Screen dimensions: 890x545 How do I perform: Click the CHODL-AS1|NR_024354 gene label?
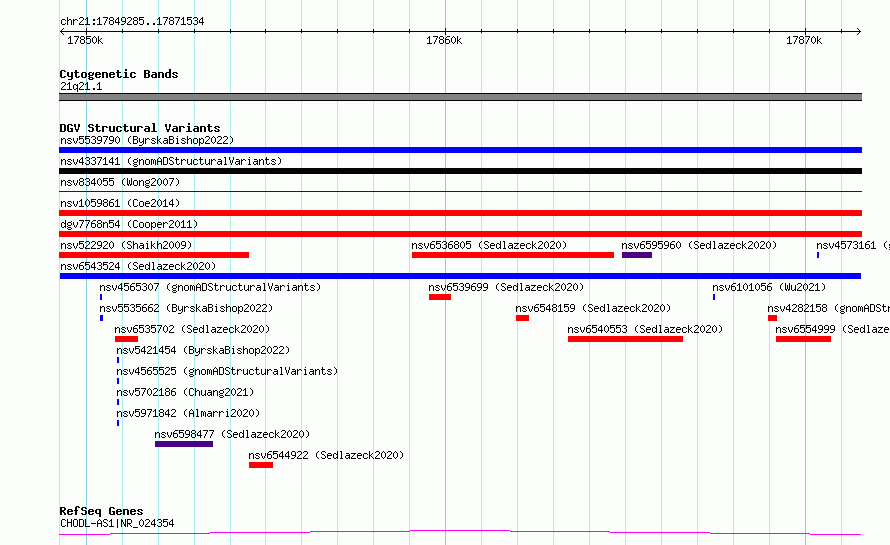coord(117,523)
